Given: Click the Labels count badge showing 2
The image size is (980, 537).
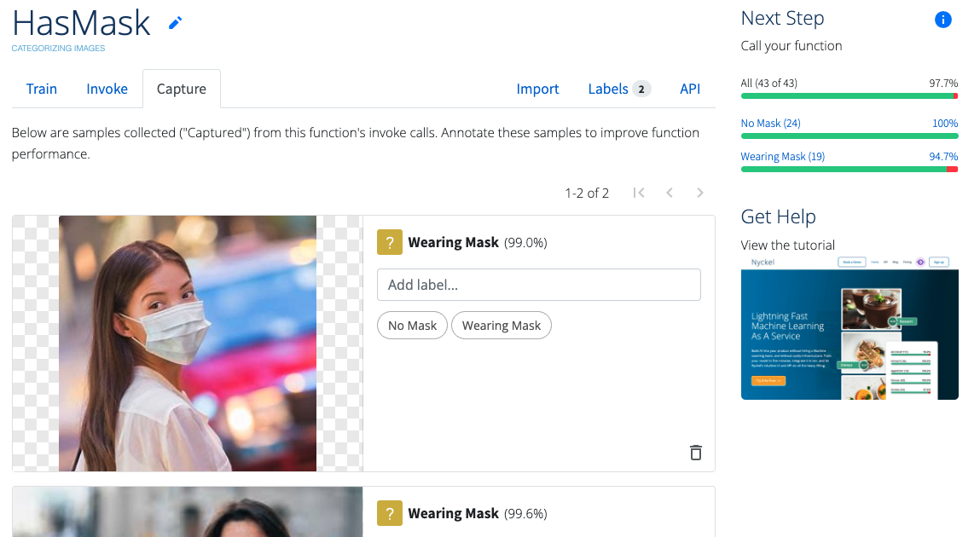Looking at the screenshot, I should [x=641, y=89].
